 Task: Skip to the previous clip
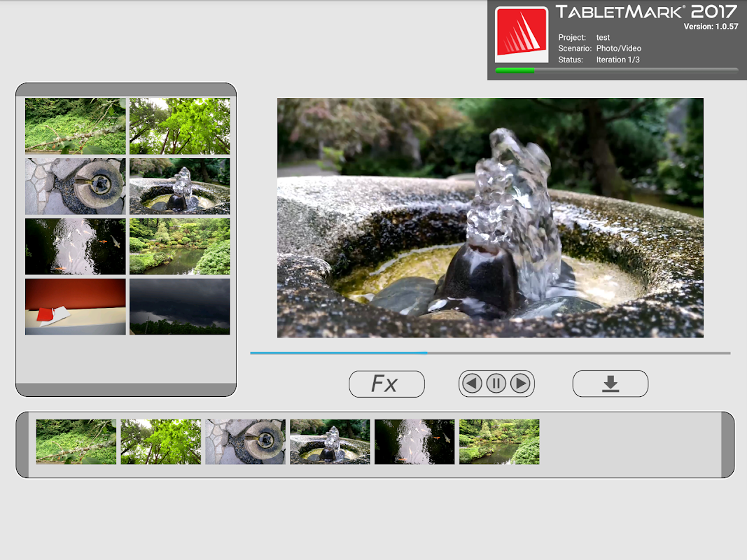pyautogui.click(x=472, y=384)
